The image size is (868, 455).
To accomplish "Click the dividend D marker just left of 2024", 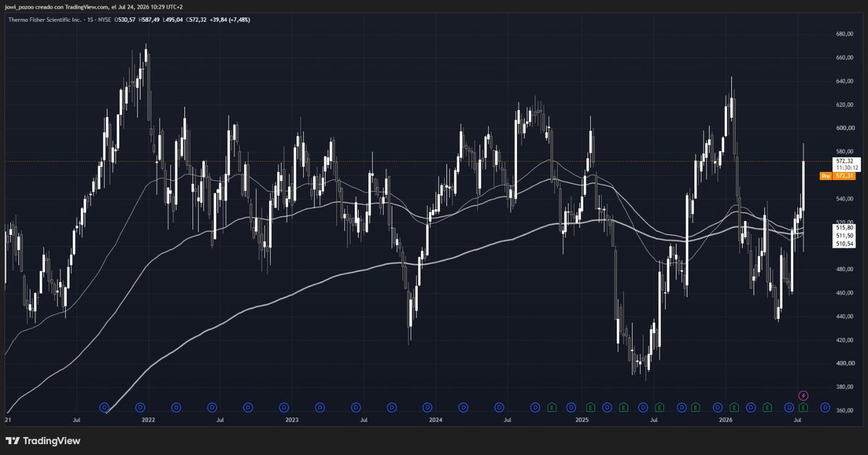I will [x=427, y=409].
